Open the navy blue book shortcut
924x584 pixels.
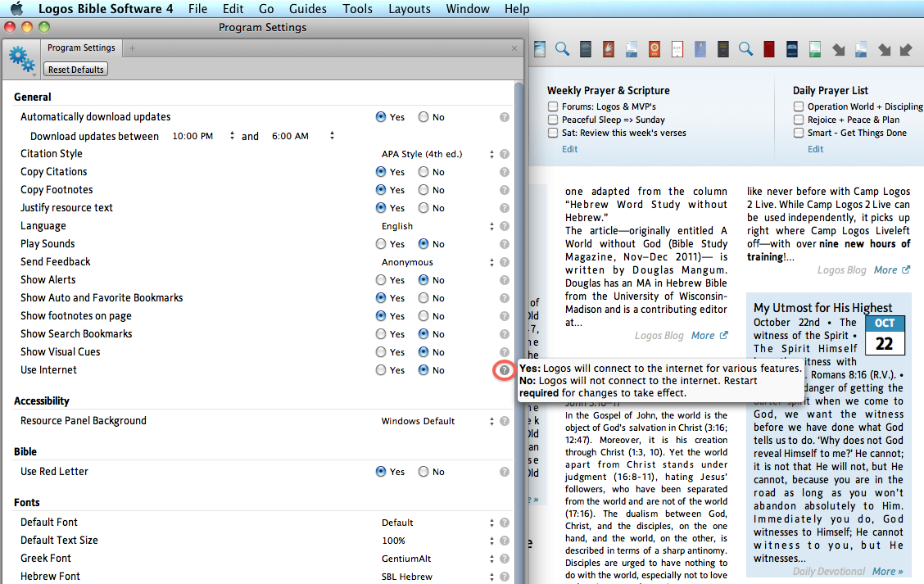click(x=792, y=49)
